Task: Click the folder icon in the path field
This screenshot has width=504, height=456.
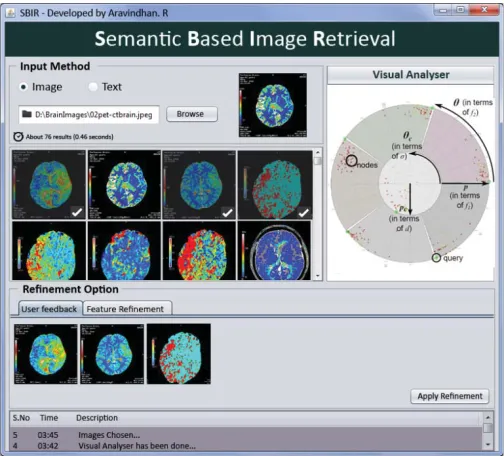Action: click(27, 114)
